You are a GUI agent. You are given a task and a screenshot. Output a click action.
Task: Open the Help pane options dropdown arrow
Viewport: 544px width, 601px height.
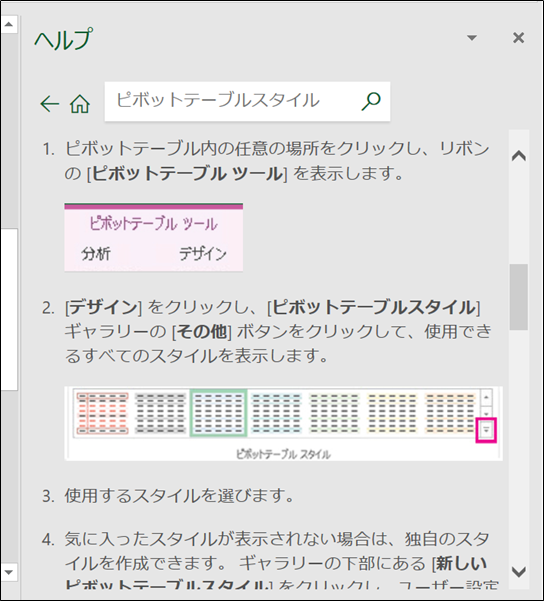point(472,38)
